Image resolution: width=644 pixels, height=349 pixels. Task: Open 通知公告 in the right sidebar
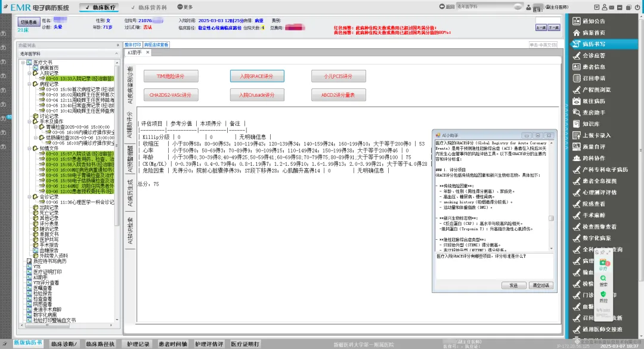pyautogui.click(x=593, y=21)
